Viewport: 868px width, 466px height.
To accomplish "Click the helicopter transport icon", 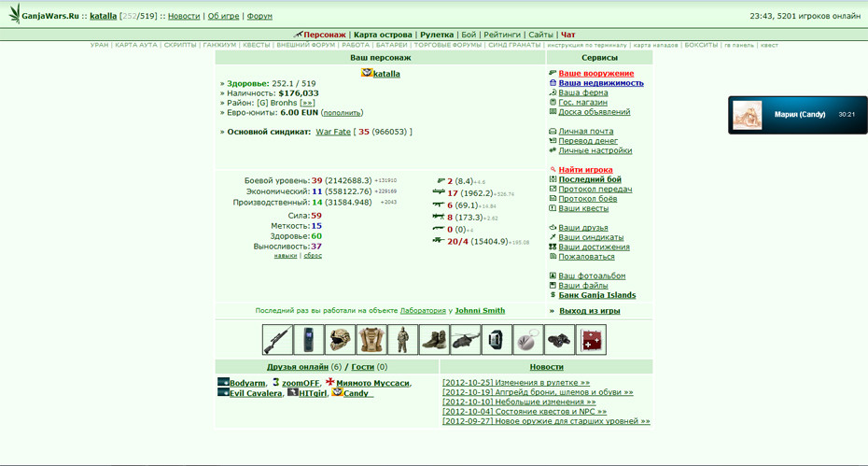I will pos(466,340).
